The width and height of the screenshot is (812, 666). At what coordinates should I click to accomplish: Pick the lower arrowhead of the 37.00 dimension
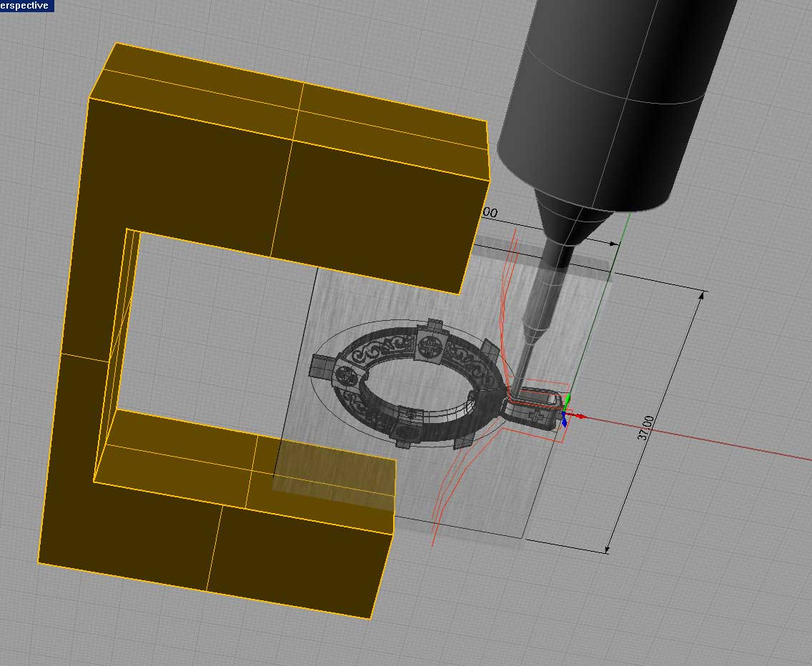(x=608, y=547)
